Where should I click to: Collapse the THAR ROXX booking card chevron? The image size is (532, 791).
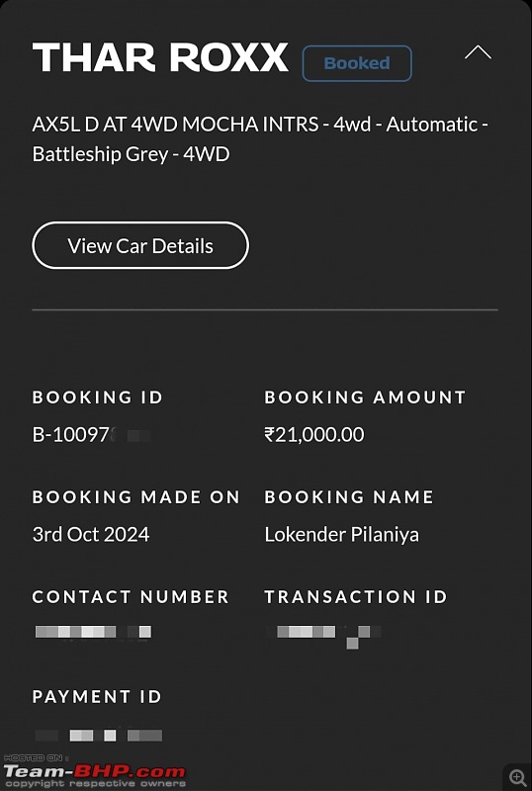[x=478, y=52]
